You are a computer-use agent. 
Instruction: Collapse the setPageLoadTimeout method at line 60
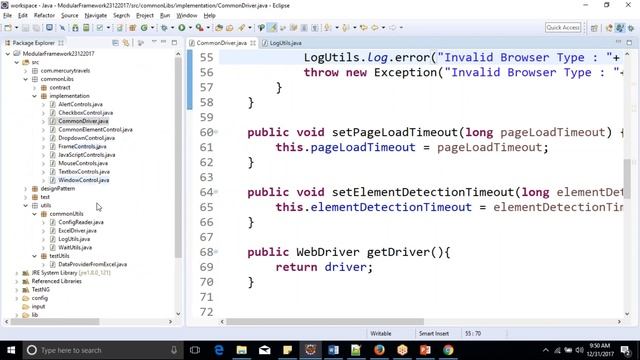(x=216, y=132)
